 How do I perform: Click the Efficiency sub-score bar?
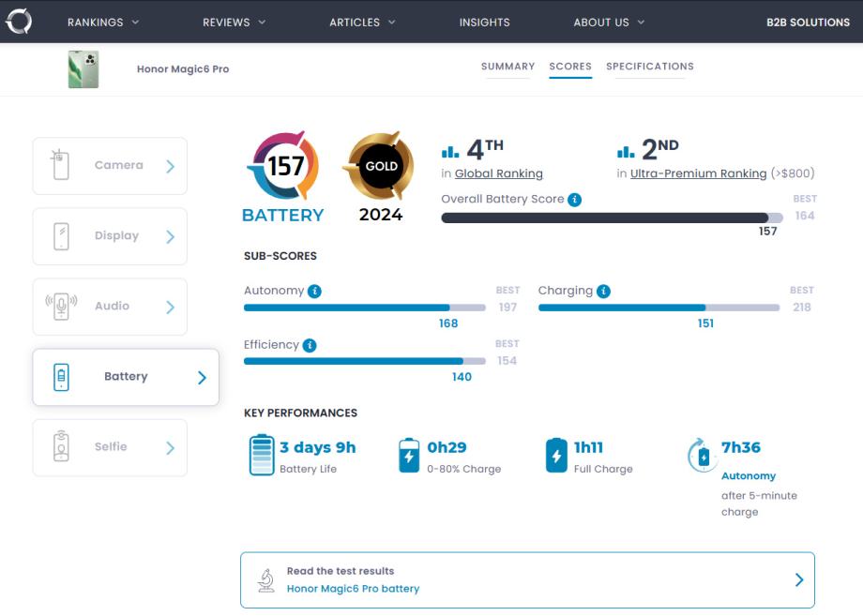click(x=364, y=361)
